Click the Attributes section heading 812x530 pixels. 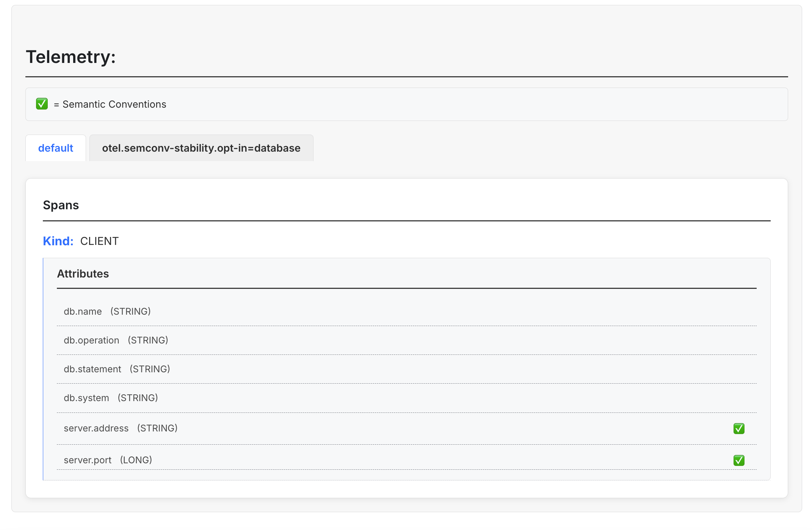point(83,274)
